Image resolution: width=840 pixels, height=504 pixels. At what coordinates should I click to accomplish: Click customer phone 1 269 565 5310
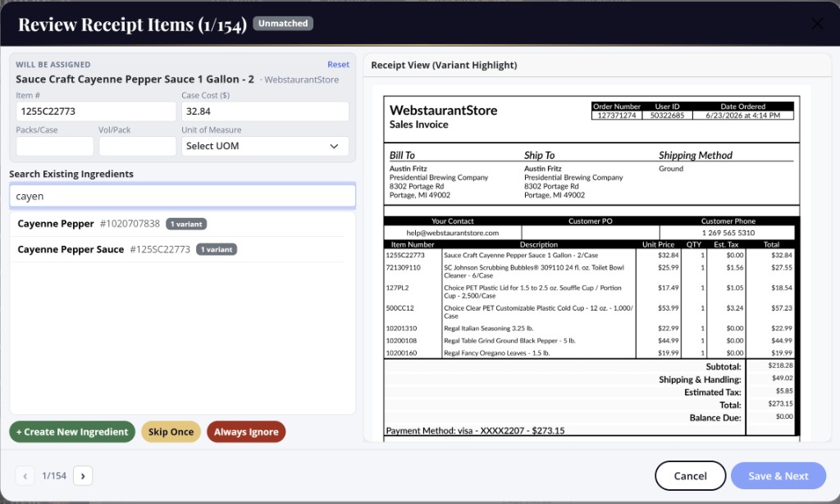728,233
